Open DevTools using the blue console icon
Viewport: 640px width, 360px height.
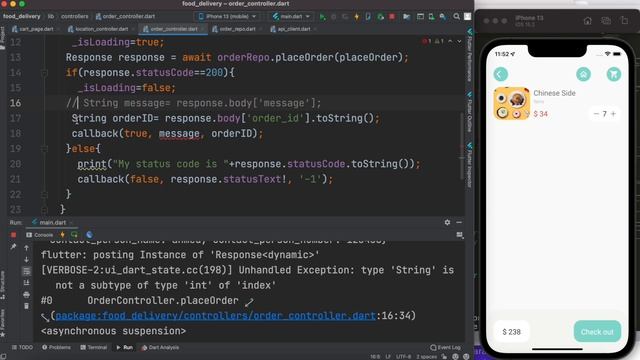(89, 235)
